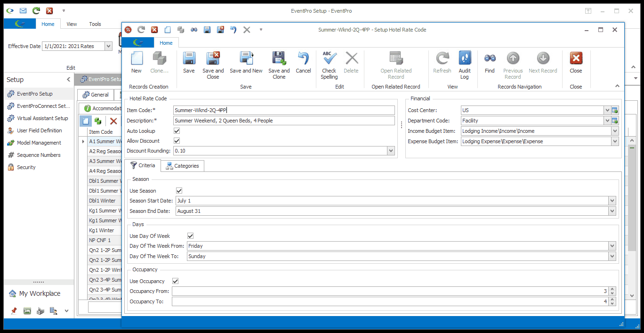Viewport: 644px width, 333px height.
Task: Open the Season Start Date dropdown
Action: click(612, 201)
